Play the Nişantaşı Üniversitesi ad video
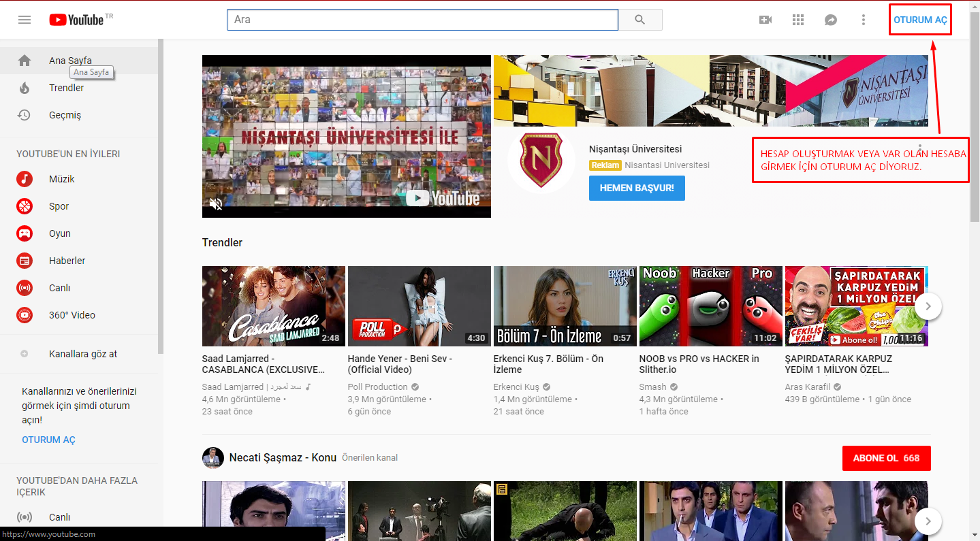980x541 pixels. [x=347, y=136]
